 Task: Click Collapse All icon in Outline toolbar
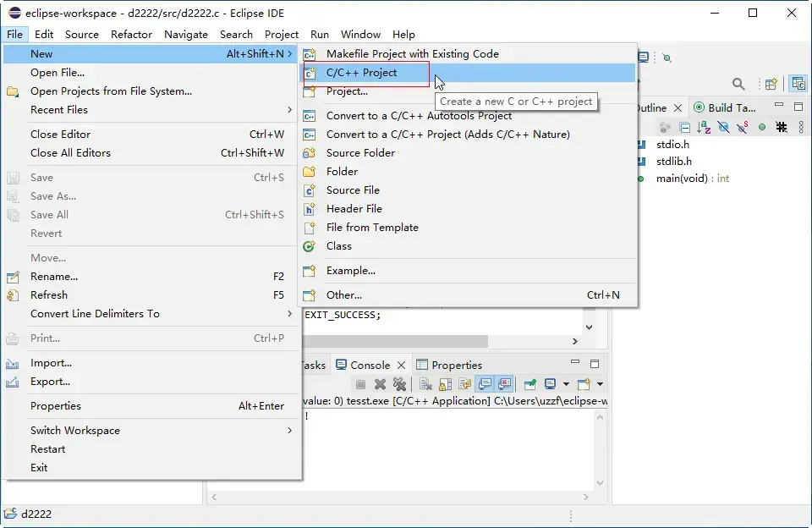684,127
